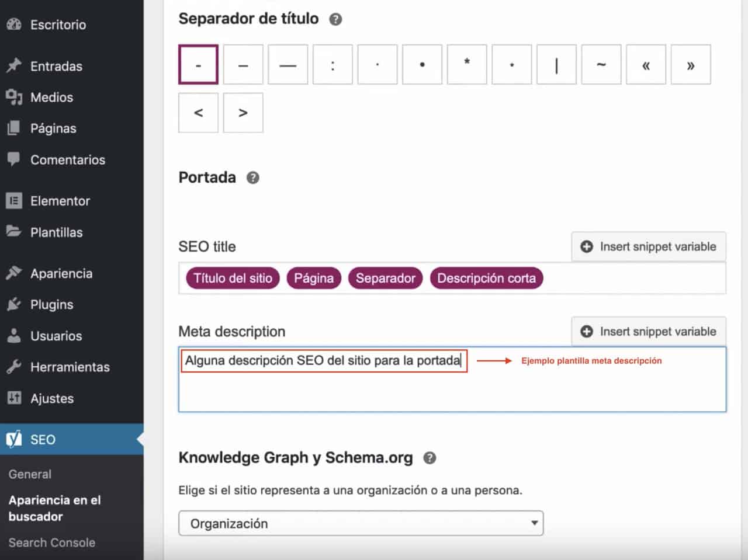Select the colon title separator
The height and width of the screenshot is (560, 748).
click(x=333, y=65)
